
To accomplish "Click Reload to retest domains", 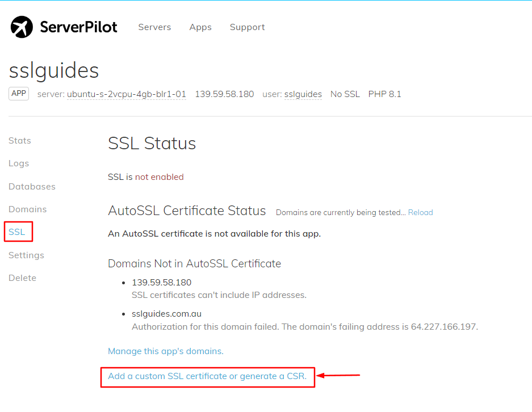I will 420,212.
